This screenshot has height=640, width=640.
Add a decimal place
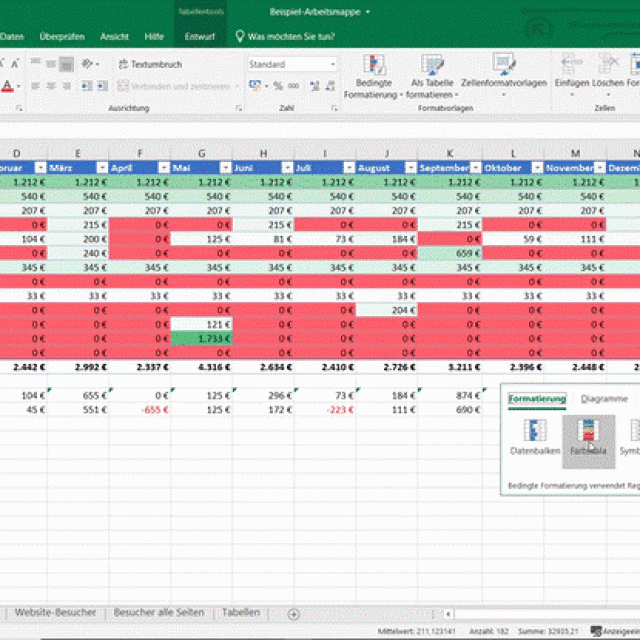click(314, 86)
